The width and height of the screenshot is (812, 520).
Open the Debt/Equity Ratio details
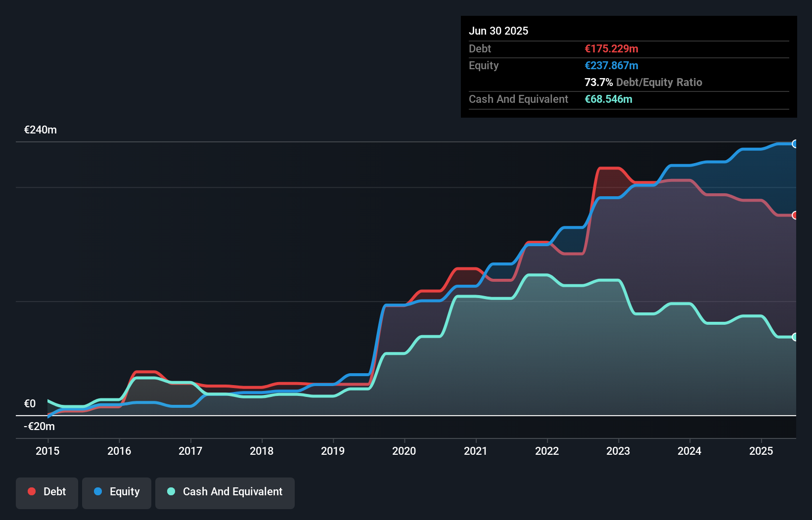(643, 83)
